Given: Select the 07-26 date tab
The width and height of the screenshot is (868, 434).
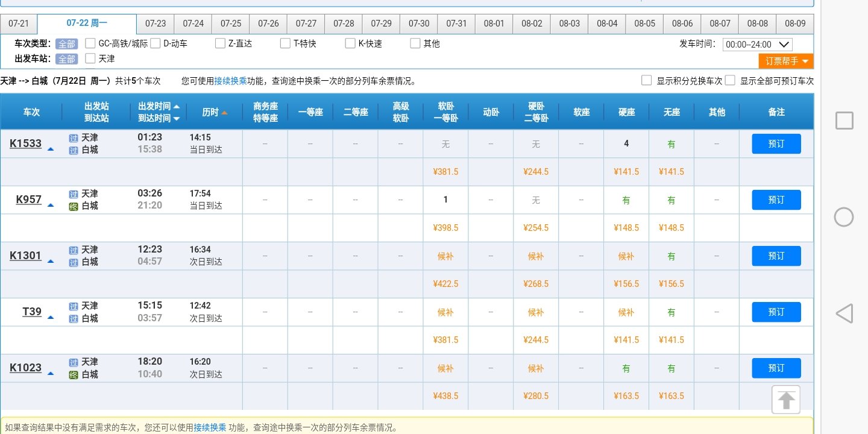Looking at the screenshot, I should [x=268, y=24].
